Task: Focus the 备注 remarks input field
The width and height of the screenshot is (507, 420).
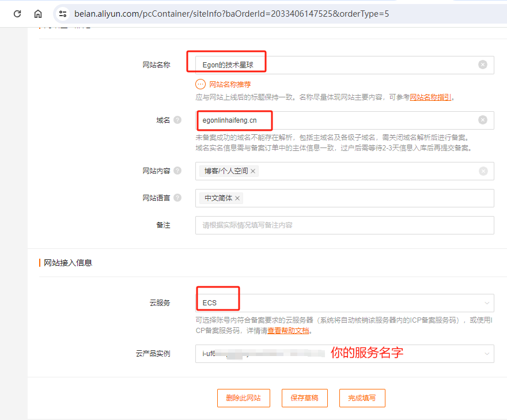Action: [x=344, y=225]
